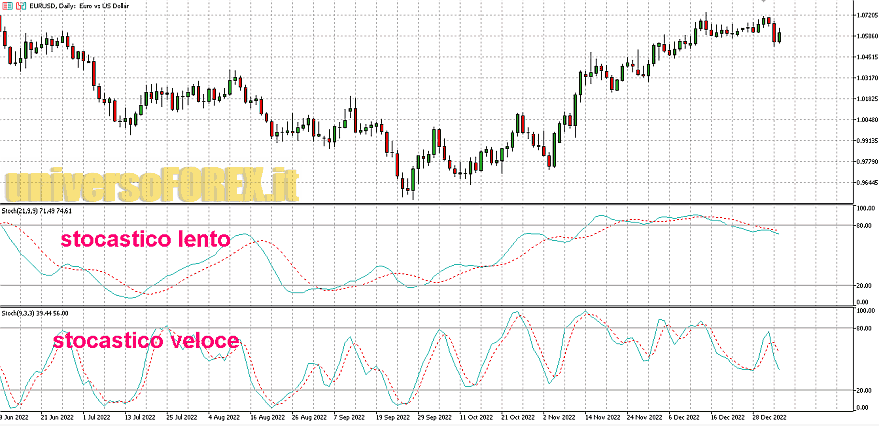Click the "stocastico veloce" text annotation
Image resolution: width=879 pixels, height=426 pixels.
pos(146,341)
